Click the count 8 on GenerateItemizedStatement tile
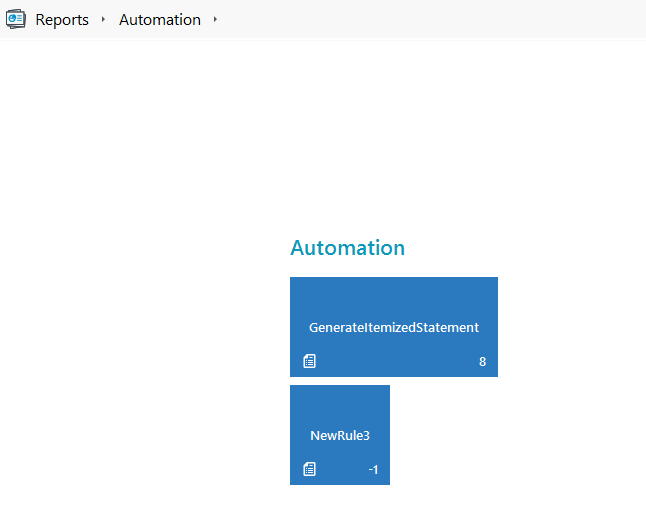 (x=482, y=362)
